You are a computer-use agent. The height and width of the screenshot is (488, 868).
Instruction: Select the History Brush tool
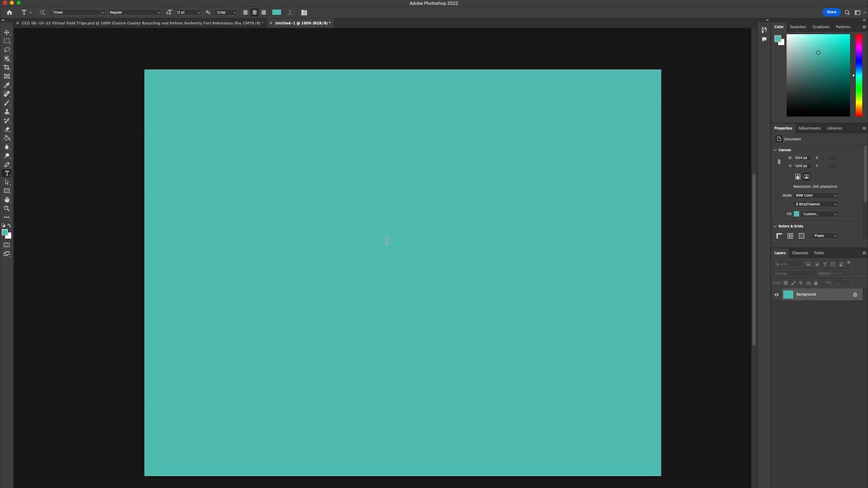click(x=7, y=121)
